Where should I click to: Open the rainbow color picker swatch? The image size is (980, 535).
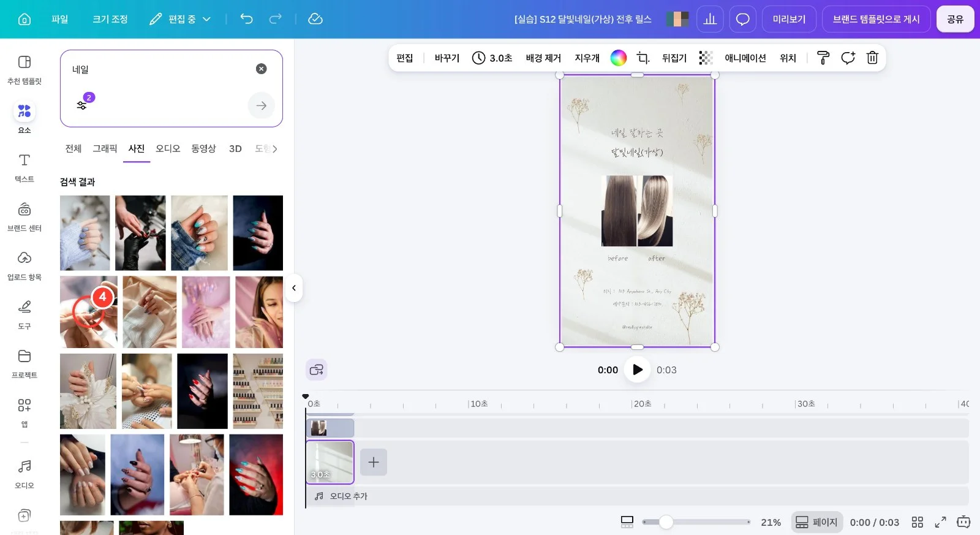pos(619,58)
